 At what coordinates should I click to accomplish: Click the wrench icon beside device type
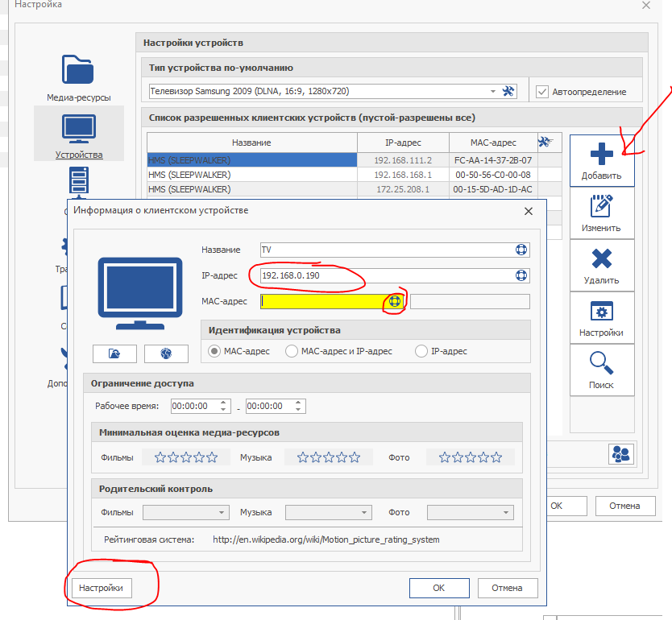coord(508,92)
